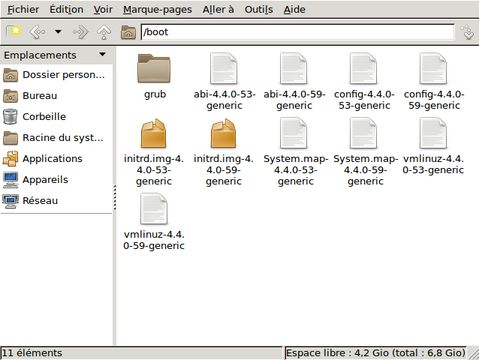Click the window resize grip corner
The height and width of the screenshot is (360, 479).
473,353
